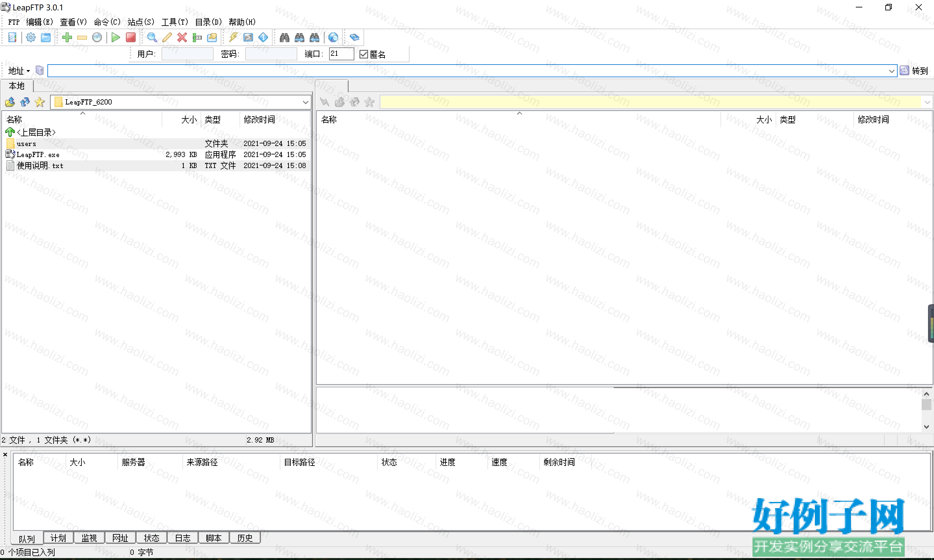This screenshot has width=934, height=560.
Task: Switch to the 脚本 tab
Action: [214, 538]
